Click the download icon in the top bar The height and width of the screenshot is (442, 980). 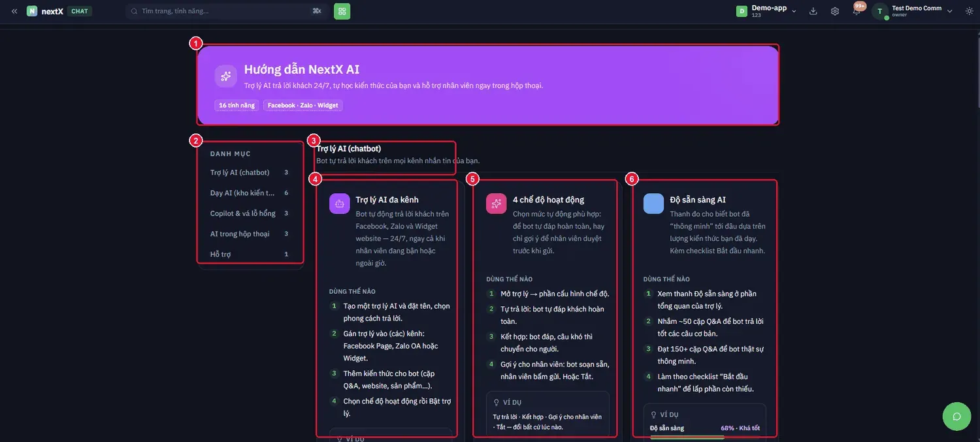point(813,11)
